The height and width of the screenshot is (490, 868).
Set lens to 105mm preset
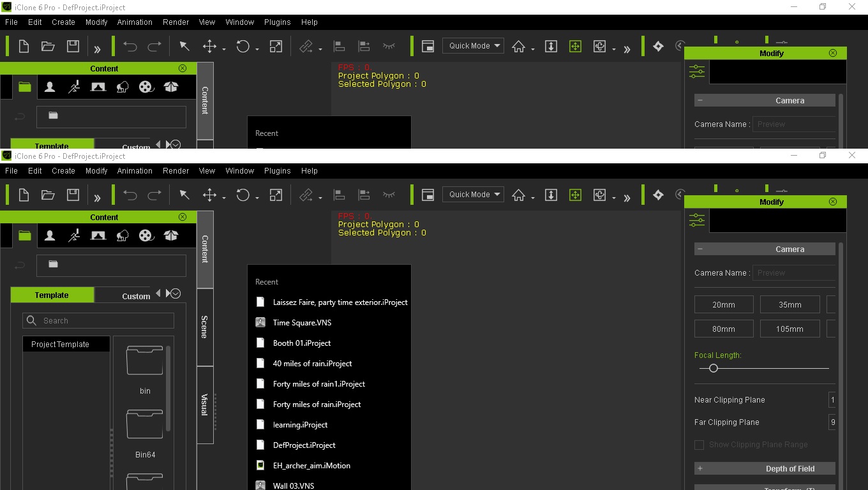[790, 329]
